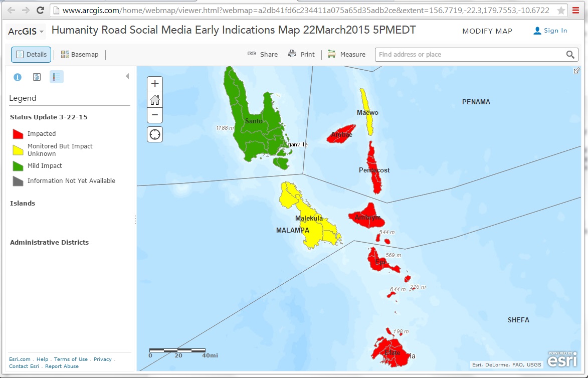Click MODIFY MAP
The image size is (588, 378).
(x=487, y=31)
